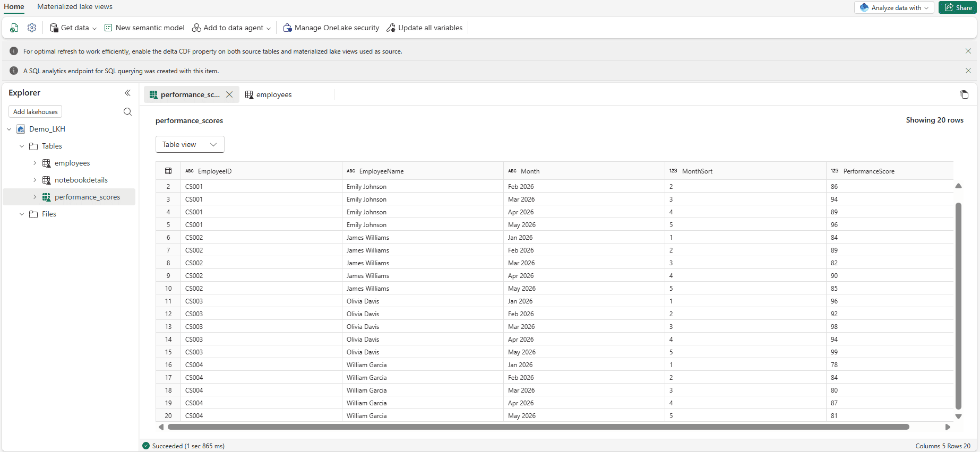Click the horizontal scrollbar thumb
This screenshot has height=452, width=980.
coord(538,427)
